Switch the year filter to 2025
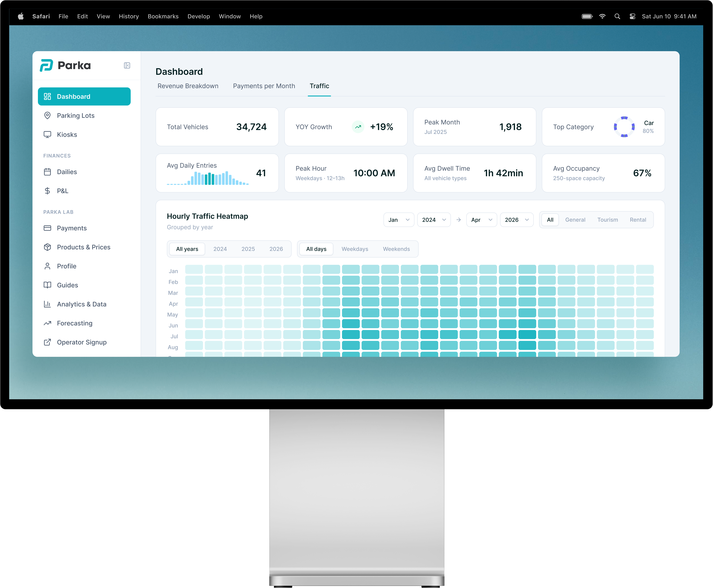 248,249
